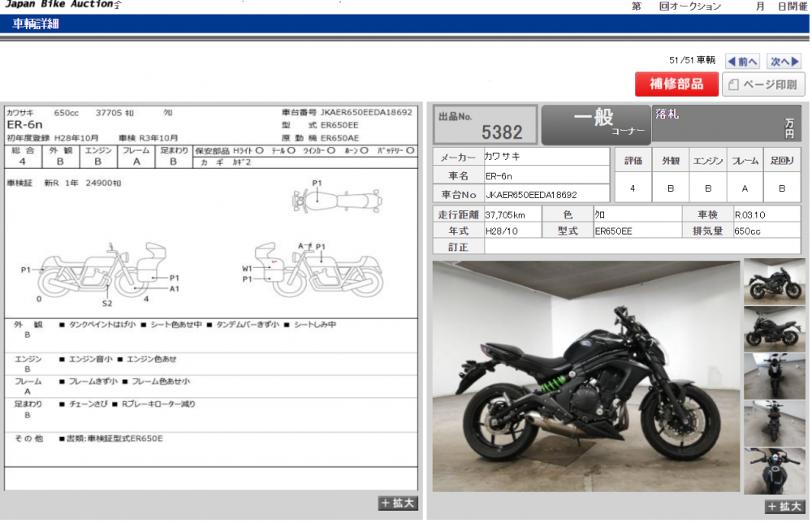Click the フレームきず小 frame note
The width and height of the screenshot is (812, 523).
93,382
